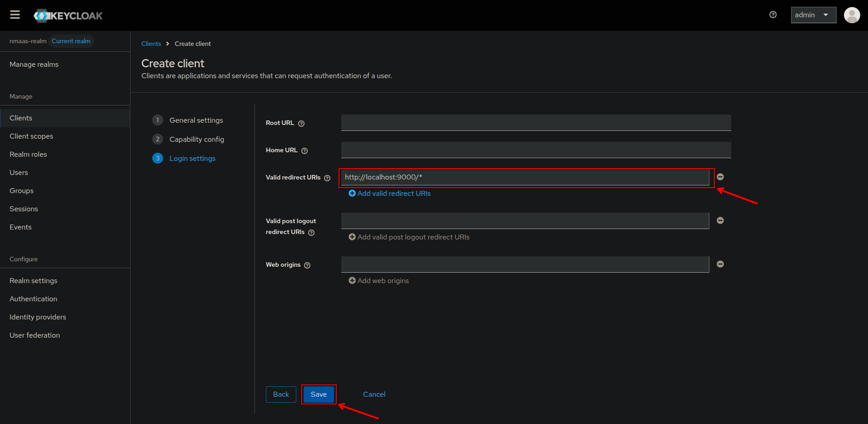Click the user avatar icon
868x424 pixels.
852,15
